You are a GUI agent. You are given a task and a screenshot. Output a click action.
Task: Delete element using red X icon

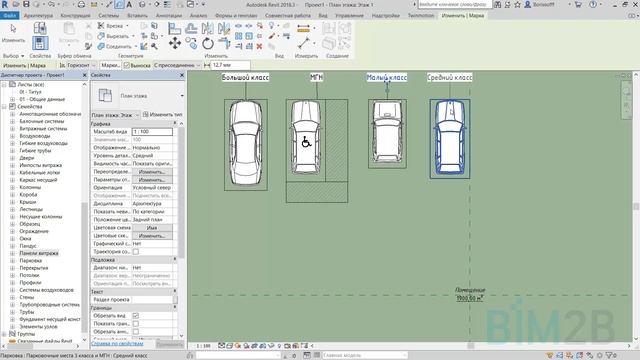[x=259, y=47]
